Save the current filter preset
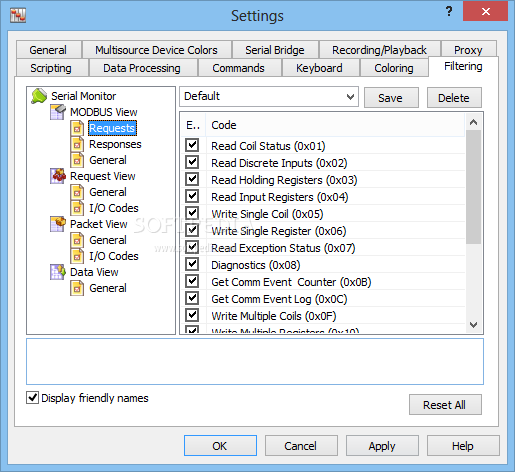This screenshot has width=515, height=472. [391, 98]
